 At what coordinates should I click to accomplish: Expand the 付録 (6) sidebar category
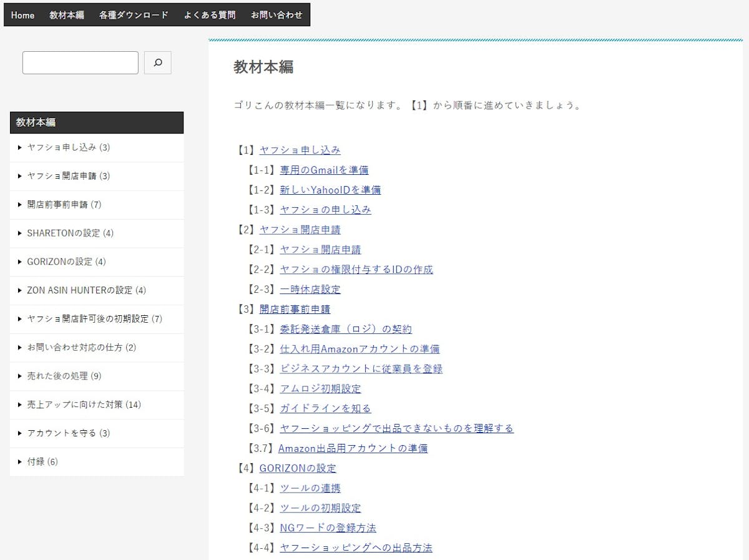(x=42, y=462)
